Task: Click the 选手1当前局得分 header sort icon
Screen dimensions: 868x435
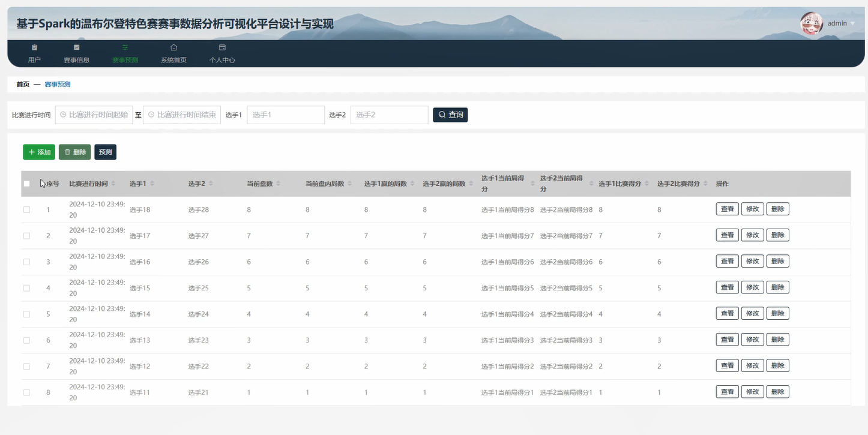Action: [532, 184]
